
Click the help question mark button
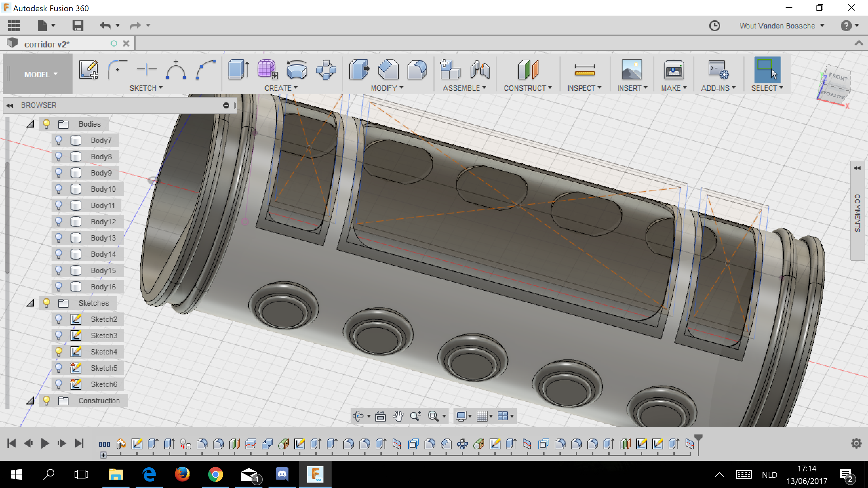846,25
